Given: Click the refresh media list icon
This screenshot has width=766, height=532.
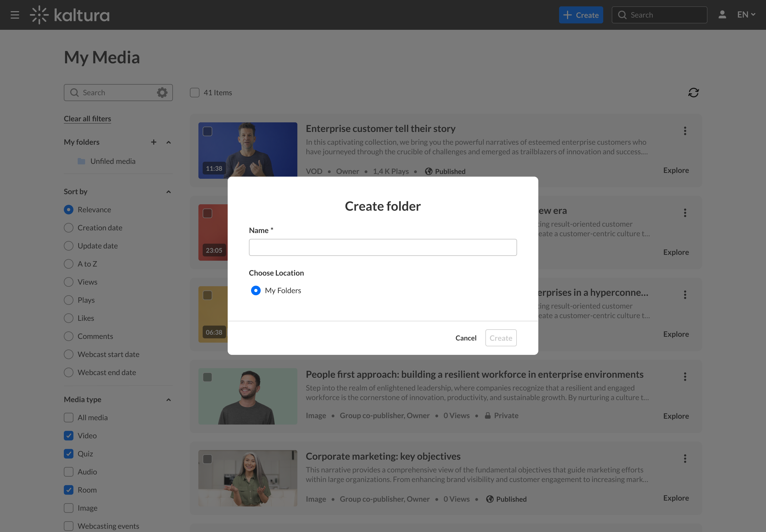Looking at the screenshot, I should [x=693, y=93].
